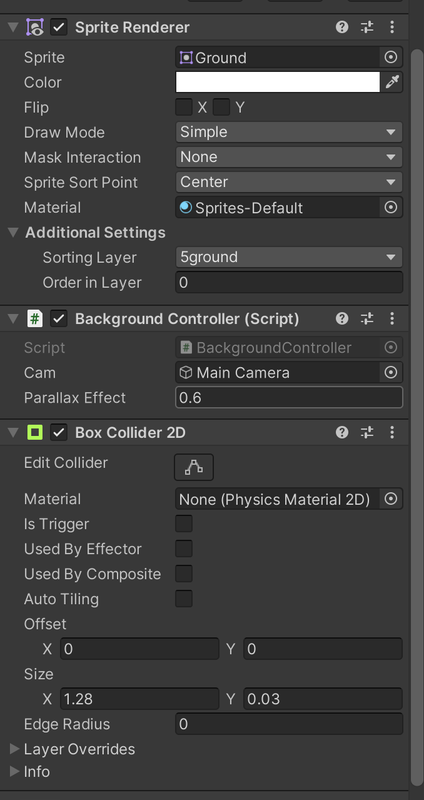Open Sprite Renderer help reference icon
This screenshot has width=424, height=800.
tap(342, 27)
